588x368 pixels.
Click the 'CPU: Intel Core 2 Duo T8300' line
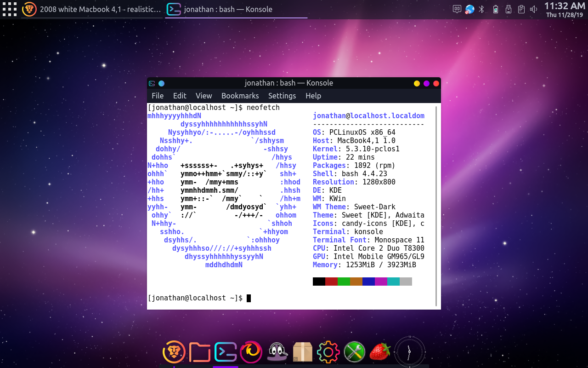[368, 248]
